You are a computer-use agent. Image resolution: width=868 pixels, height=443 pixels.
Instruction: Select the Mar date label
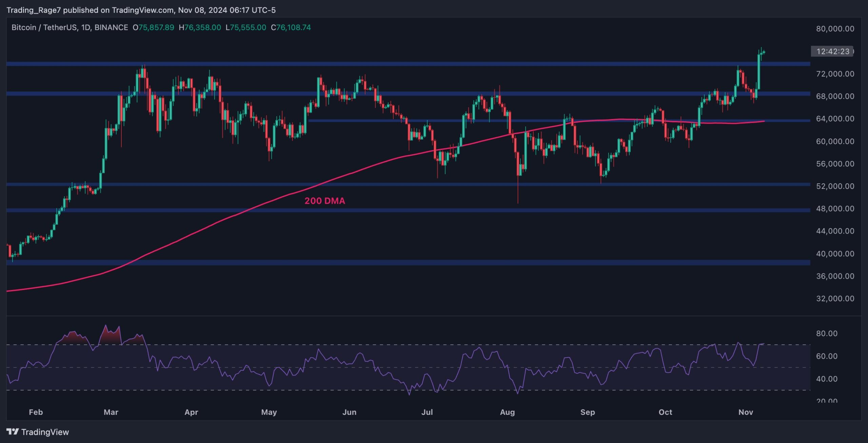coord(111,412)
